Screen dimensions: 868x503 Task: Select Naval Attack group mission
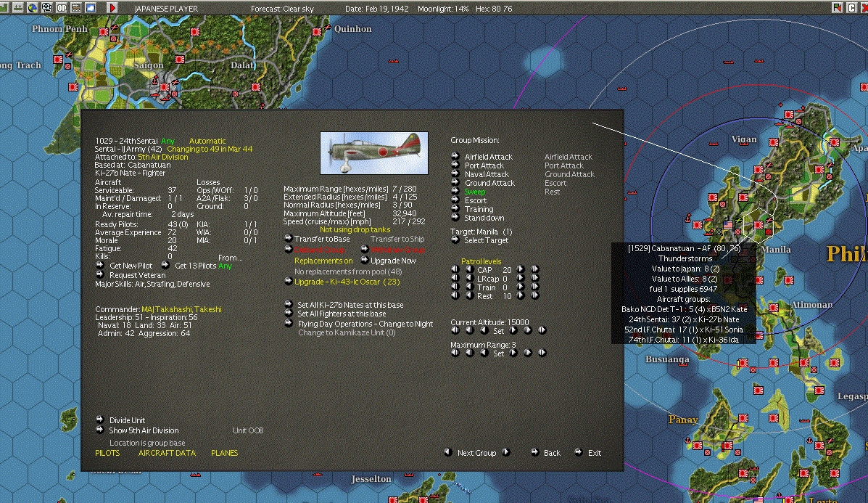(487, 174)
